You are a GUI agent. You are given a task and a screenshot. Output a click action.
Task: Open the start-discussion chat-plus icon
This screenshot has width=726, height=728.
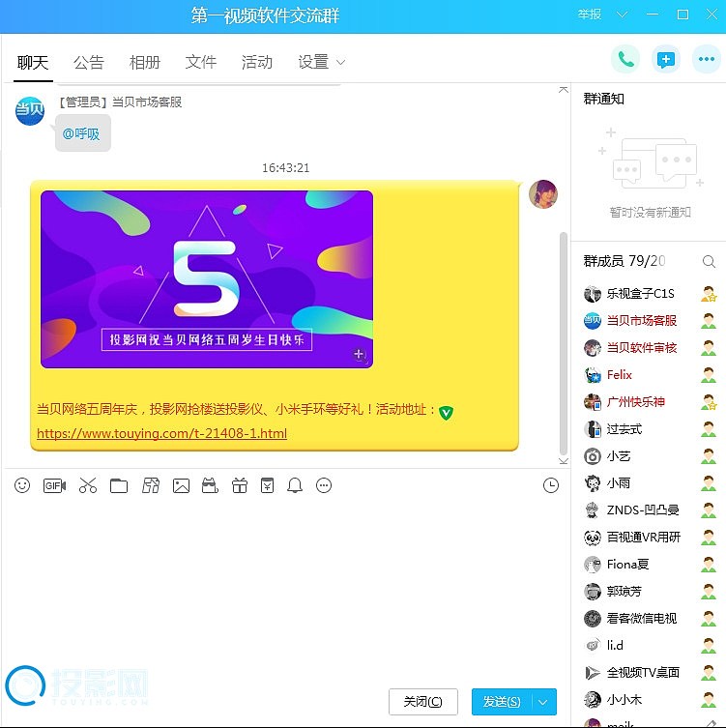[x=666, y=59]
